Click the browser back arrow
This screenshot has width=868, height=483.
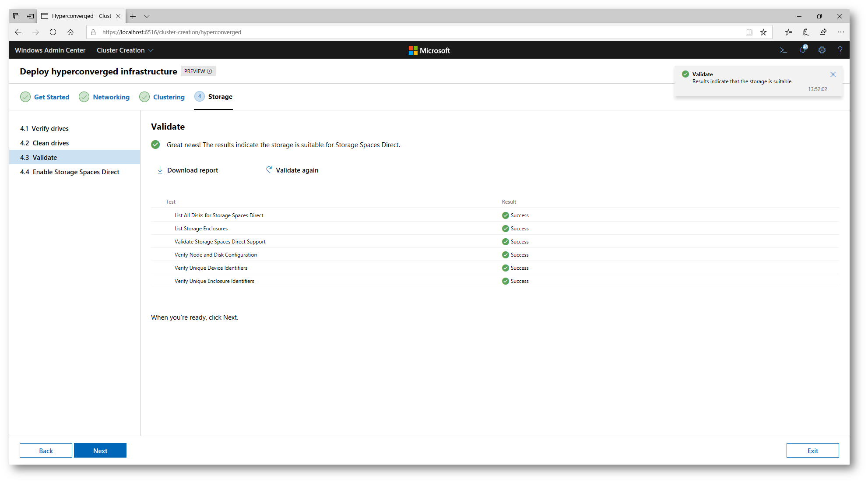tap(18, 32)
